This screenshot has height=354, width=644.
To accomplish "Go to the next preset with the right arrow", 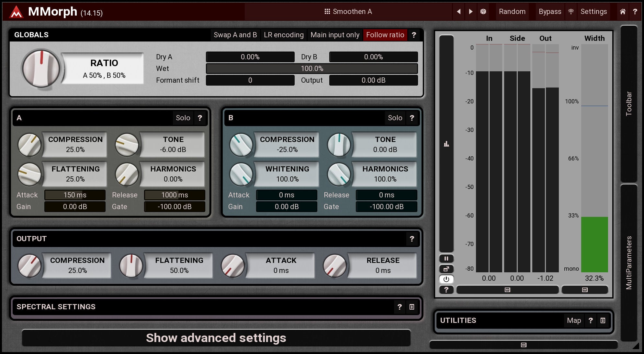I will click(471, 12).
